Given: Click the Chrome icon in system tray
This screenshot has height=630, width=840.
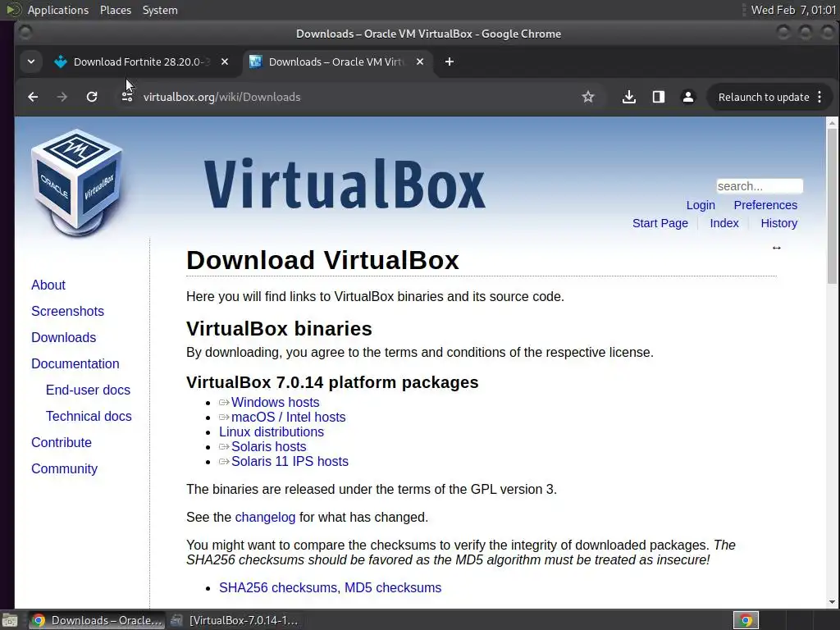Looking at the screenshot, I should point(746,620).
